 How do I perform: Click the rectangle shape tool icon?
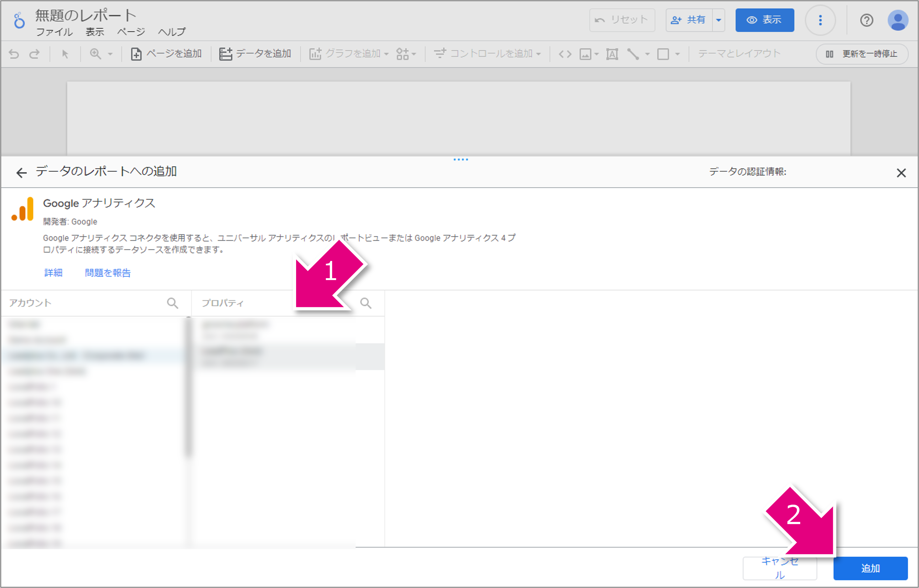(663, 54)
